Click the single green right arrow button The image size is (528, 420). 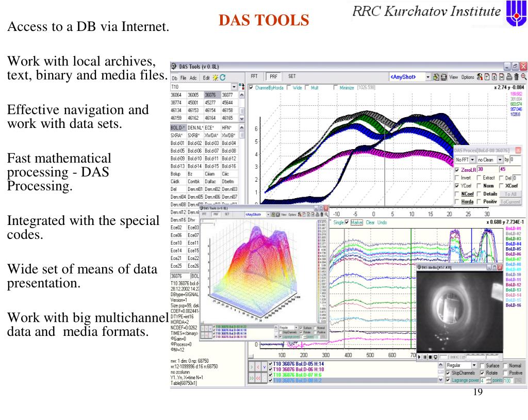point(252,367)
